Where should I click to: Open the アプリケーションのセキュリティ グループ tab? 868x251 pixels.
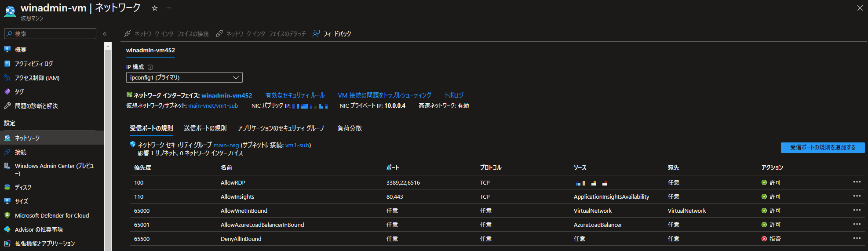[x=281, y=128]
